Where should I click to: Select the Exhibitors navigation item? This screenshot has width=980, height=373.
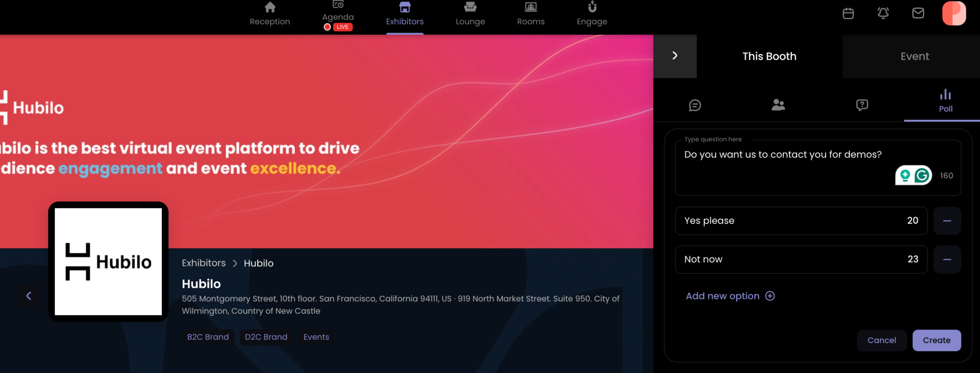tap(405, 14)
